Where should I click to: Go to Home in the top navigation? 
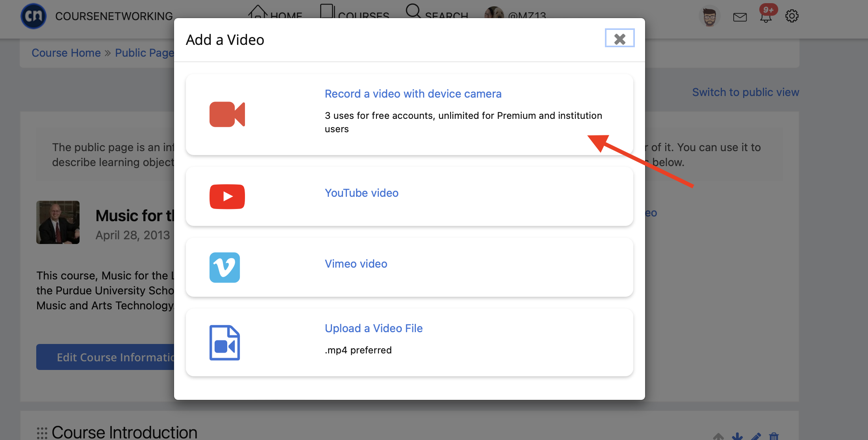click(x=275, y=13)
